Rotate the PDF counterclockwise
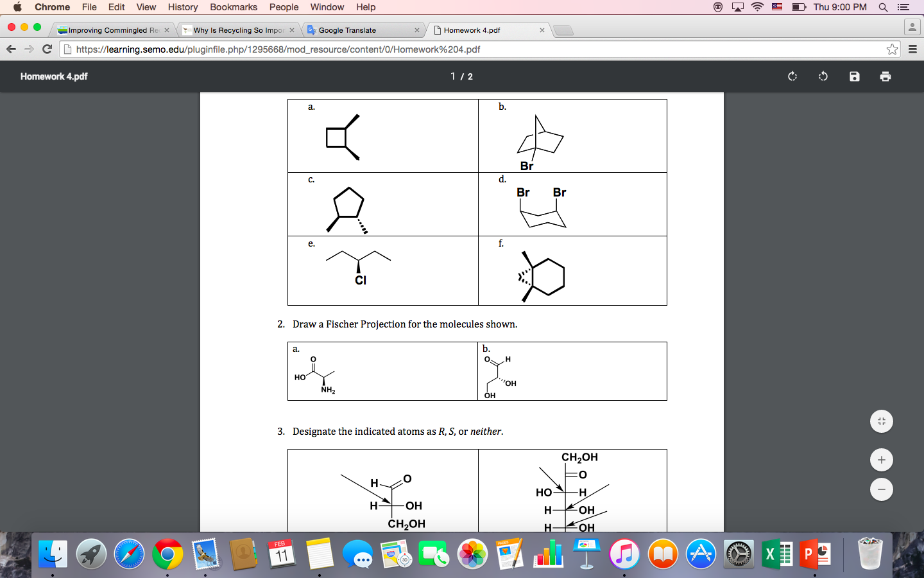The width and height of the screenshot is (924, 578). (823, 76)
